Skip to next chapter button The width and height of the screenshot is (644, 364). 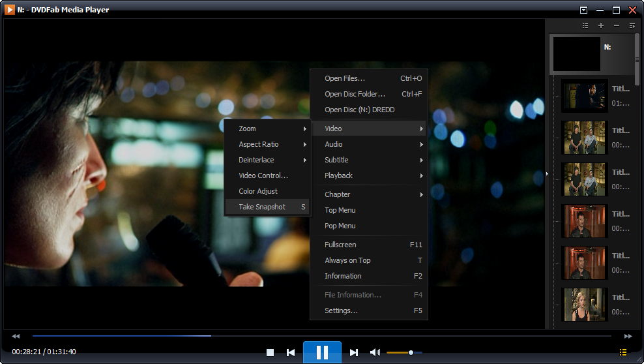click(x=354, y=352)
